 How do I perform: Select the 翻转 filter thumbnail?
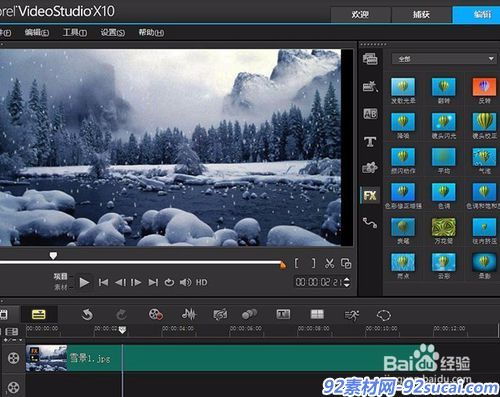coord(444,87)
